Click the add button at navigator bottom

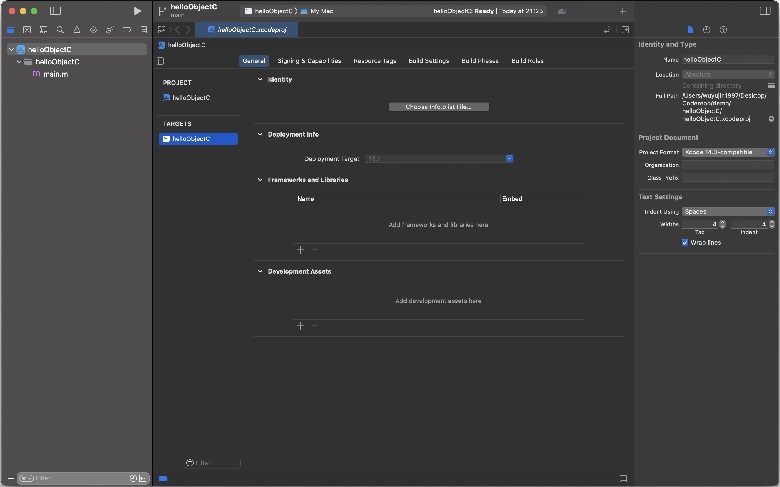click(x=11, y=479)
